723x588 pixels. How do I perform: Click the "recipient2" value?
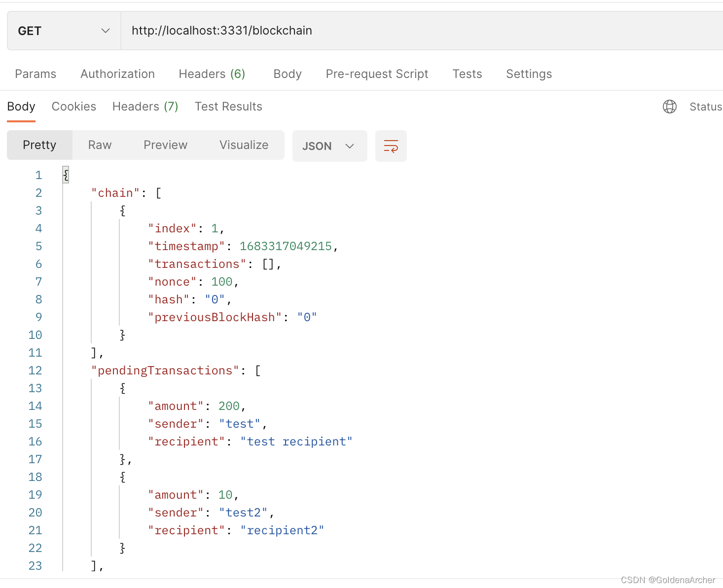(282, 530)
